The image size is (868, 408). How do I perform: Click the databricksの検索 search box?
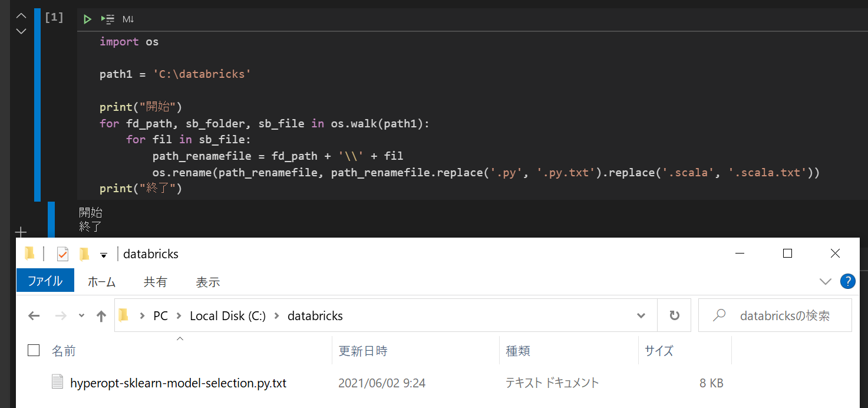tap(775, 315)
